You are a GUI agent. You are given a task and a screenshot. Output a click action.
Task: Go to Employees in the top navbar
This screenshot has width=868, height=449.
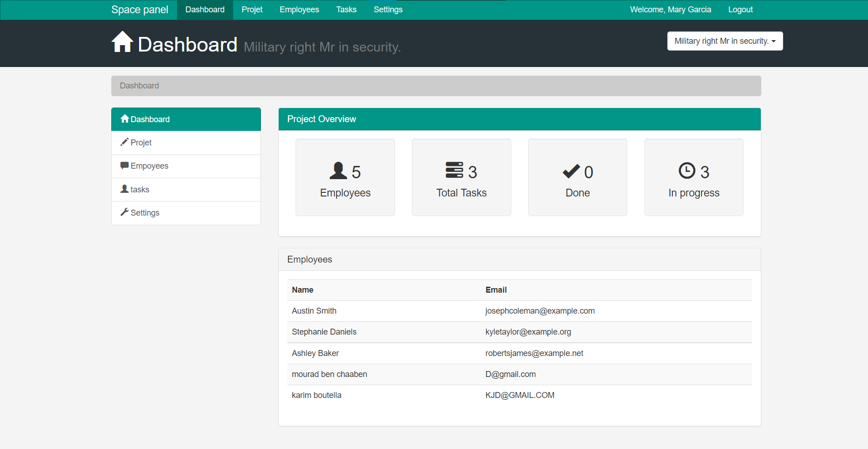pos(299,10)
